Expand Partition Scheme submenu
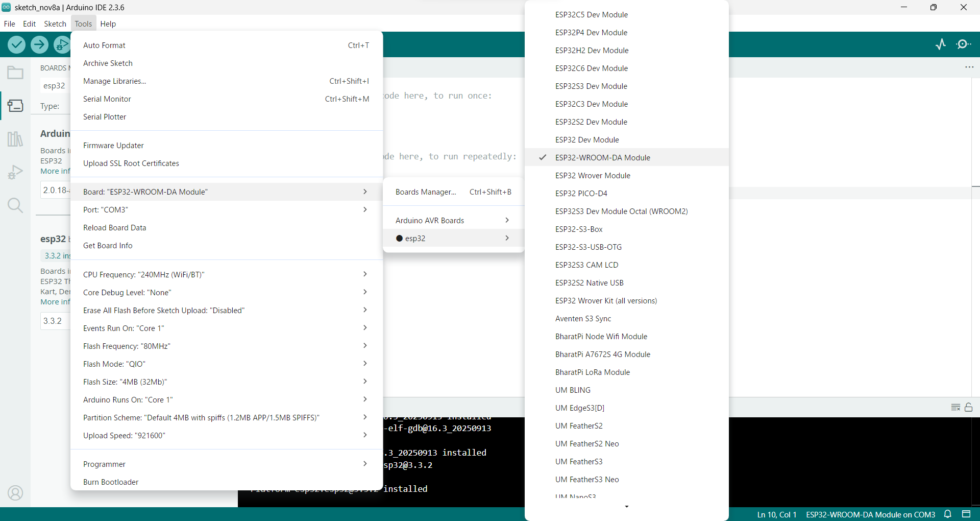Screen dimensions: 980x521 (x=227, y=417)
